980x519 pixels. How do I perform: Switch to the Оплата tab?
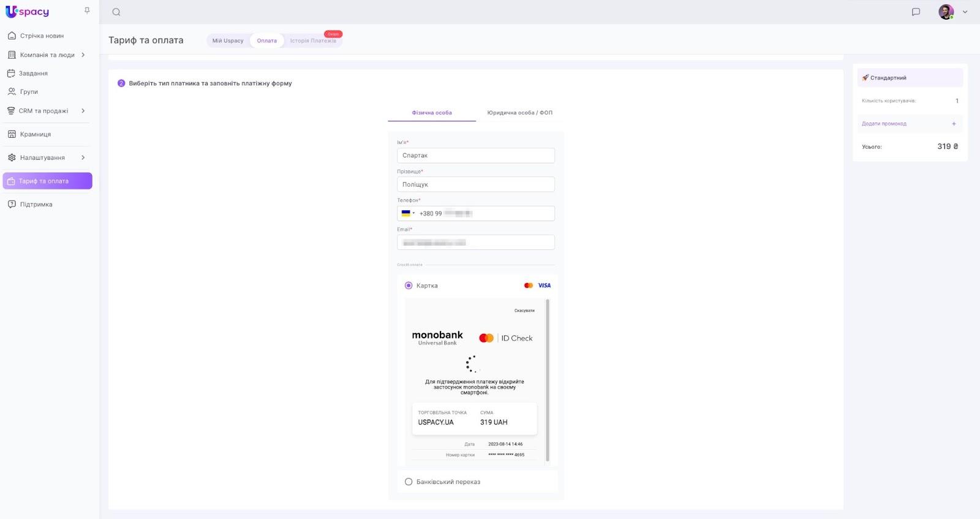point(267,41)
